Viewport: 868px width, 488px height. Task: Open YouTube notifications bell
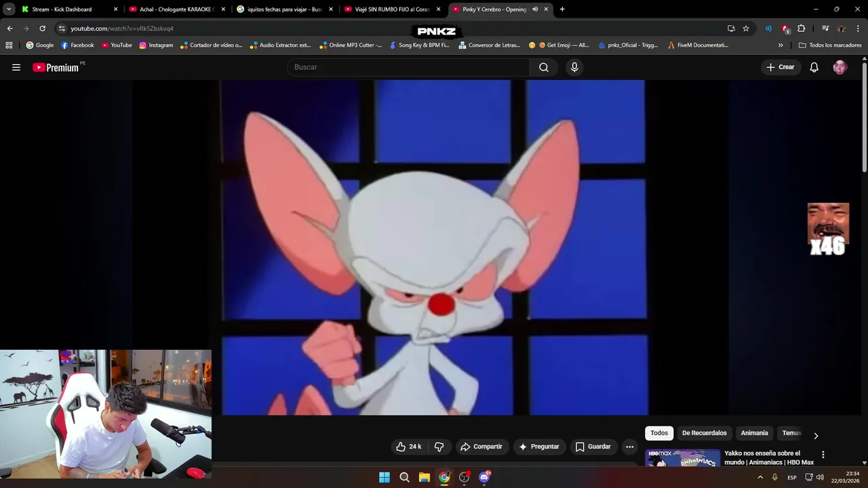coord(814,67)
